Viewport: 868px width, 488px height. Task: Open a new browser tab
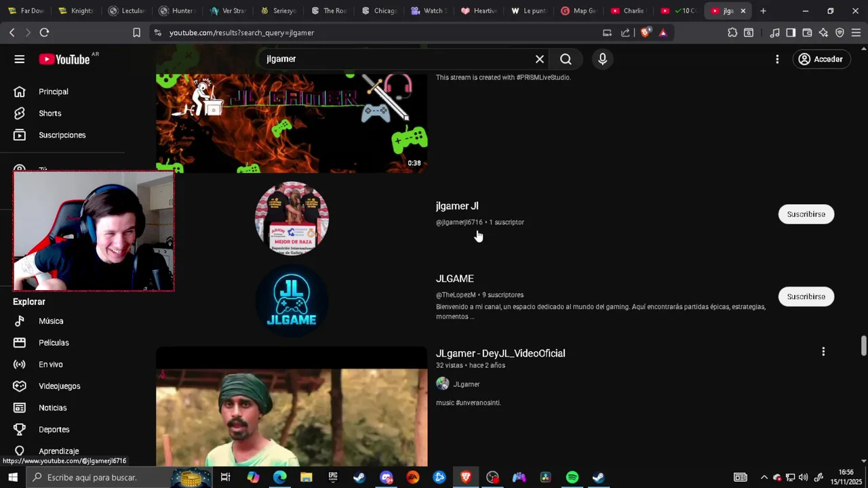(x=763, y=11)
